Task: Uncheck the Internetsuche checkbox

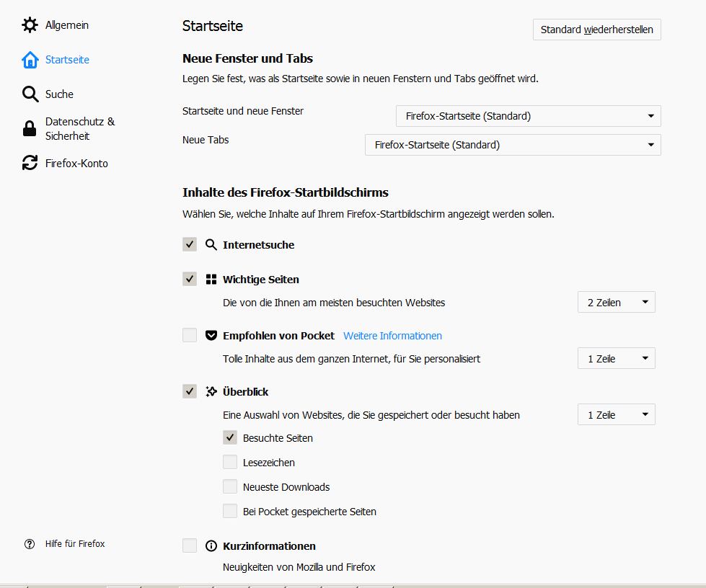Action: (190, 245)
